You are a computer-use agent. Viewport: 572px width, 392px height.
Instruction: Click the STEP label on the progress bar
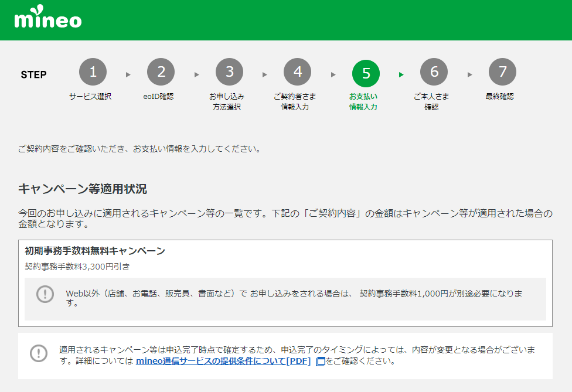click(x=33, y=74)
